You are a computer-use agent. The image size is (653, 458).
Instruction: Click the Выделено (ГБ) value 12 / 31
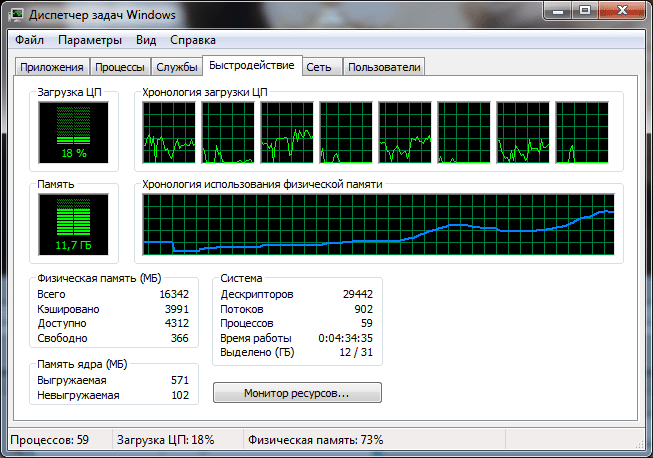pyautogui.click(x=356, y=352)
